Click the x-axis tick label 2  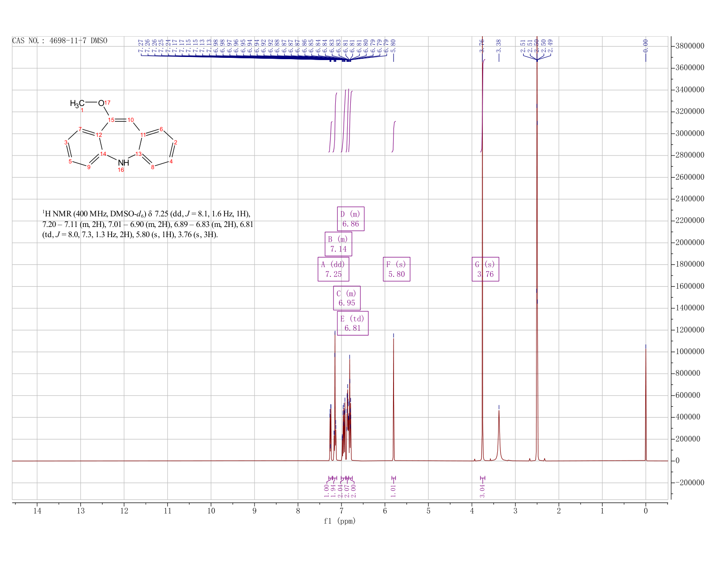click(x=559, y=511)
